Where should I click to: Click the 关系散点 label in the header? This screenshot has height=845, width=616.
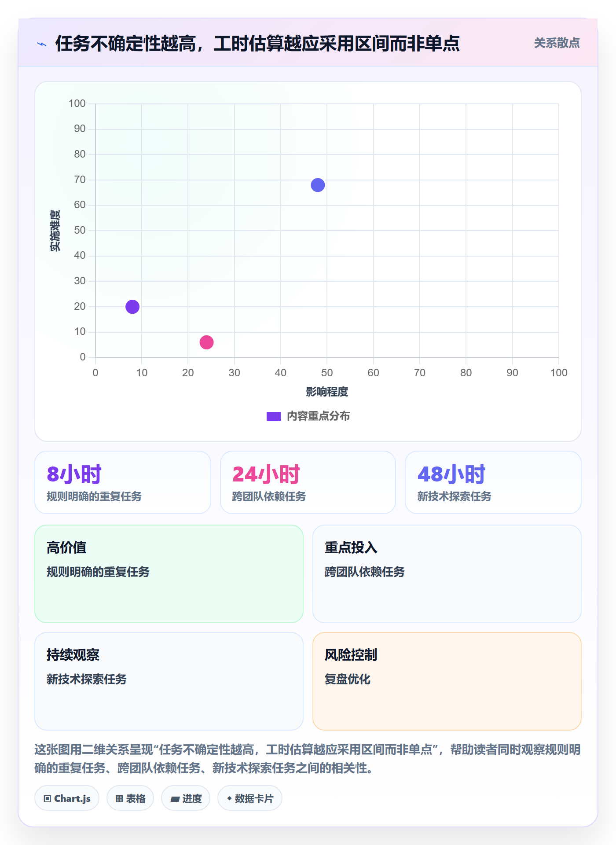tap(557, 43)
